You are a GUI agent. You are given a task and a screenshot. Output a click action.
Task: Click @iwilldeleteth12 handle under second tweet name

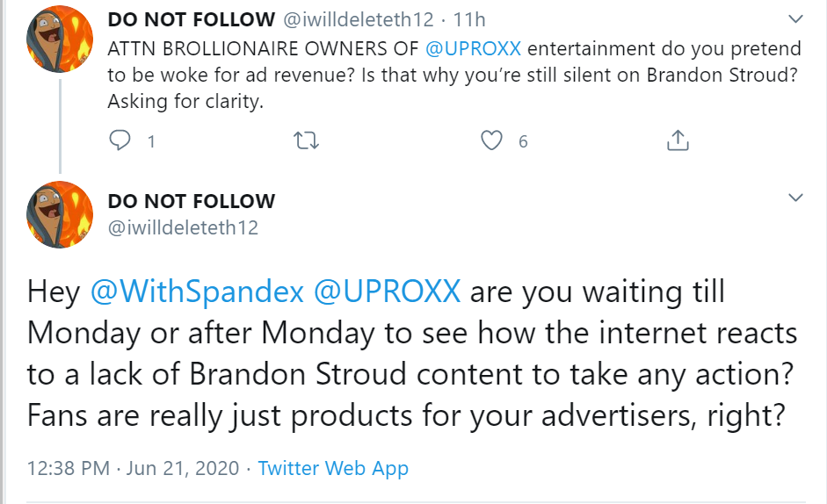(x=183, y=228)
